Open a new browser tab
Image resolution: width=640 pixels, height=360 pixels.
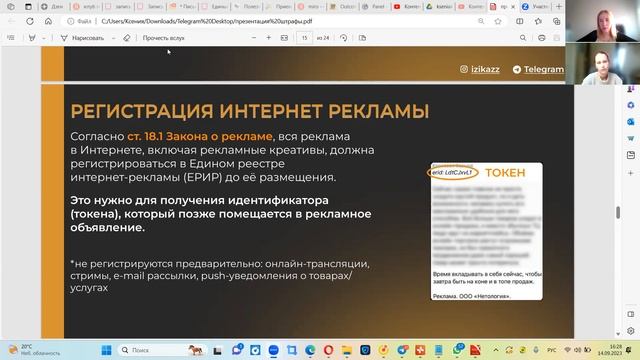coord(559,7)
